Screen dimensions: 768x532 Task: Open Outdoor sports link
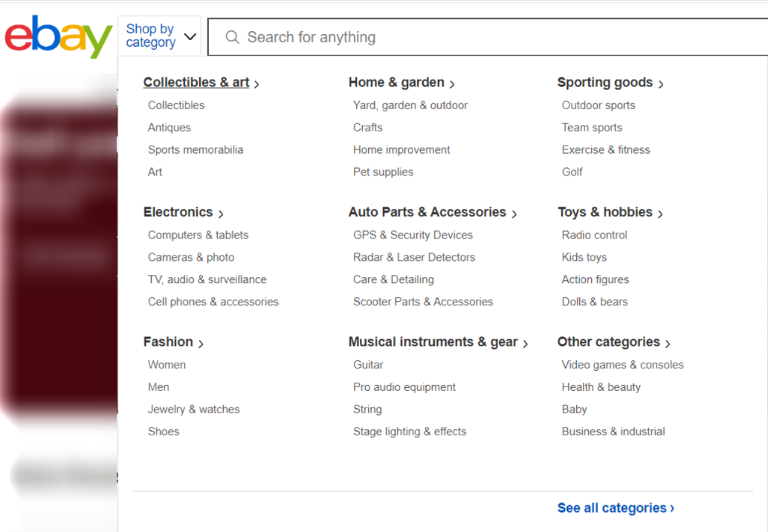(598, 106)
